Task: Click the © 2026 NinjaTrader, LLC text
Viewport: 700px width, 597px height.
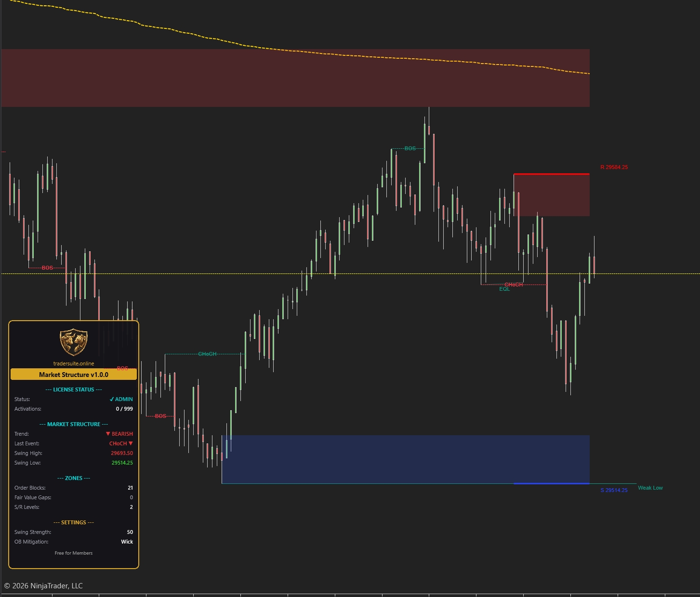Action: 43,585
